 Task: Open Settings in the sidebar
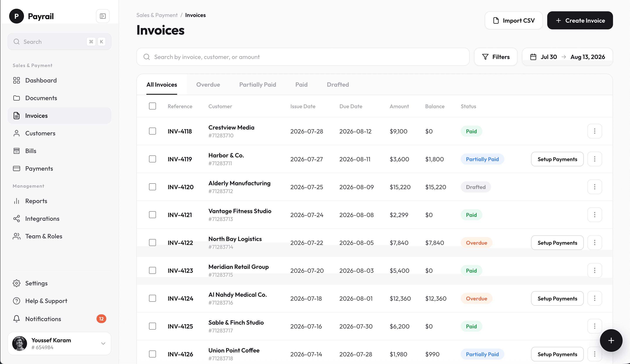59,283
